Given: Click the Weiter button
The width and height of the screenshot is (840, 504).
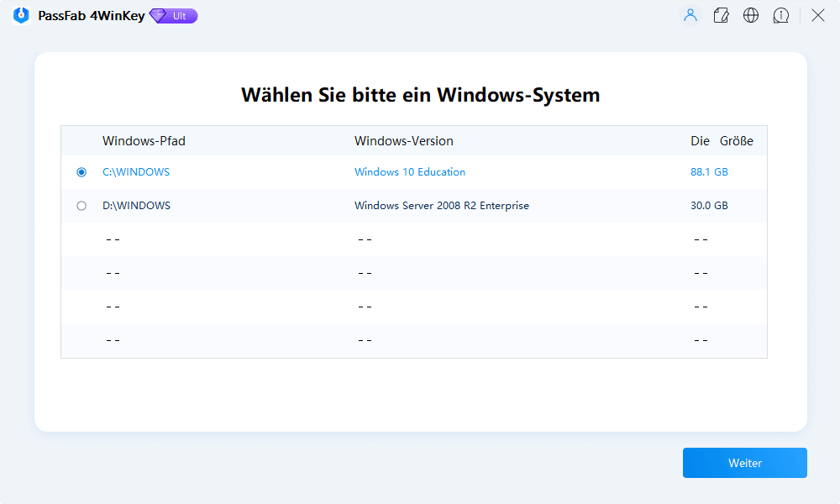Looking at the screenshot, I should tap(744, 463).
